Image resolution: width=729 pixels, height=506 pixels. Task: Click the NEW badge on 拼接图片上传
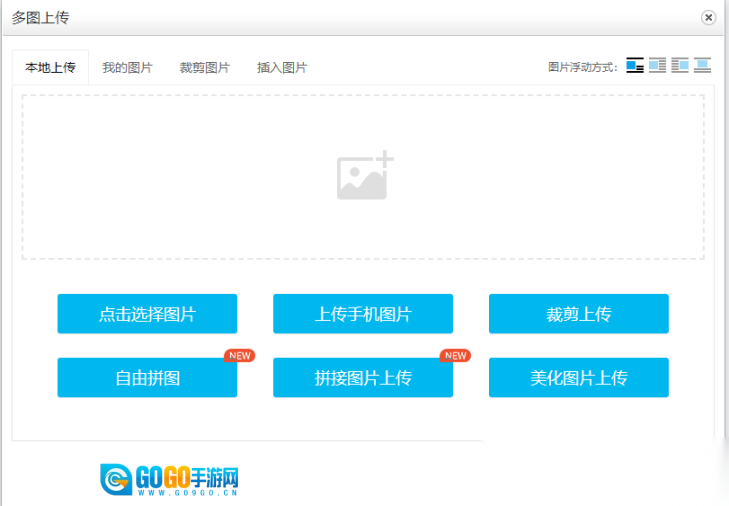coord(455,355)
